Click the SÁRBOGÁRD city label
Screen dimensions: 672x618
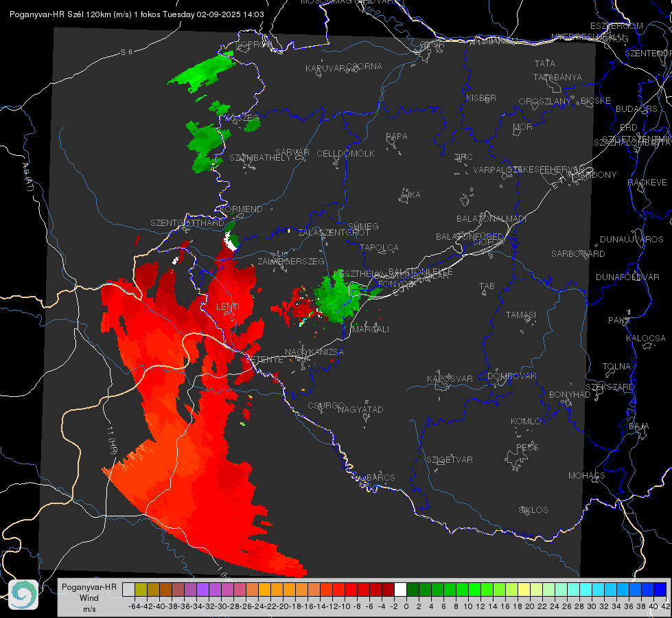tap(578, 254)
